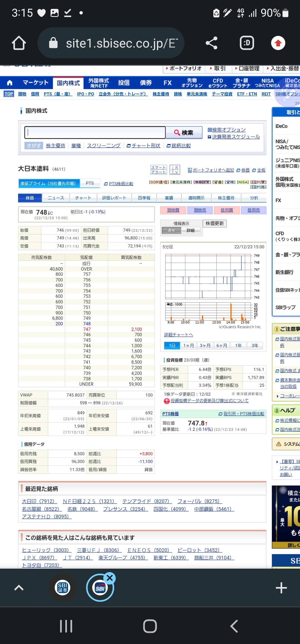Select the 1年 chart period

(238, 346)
